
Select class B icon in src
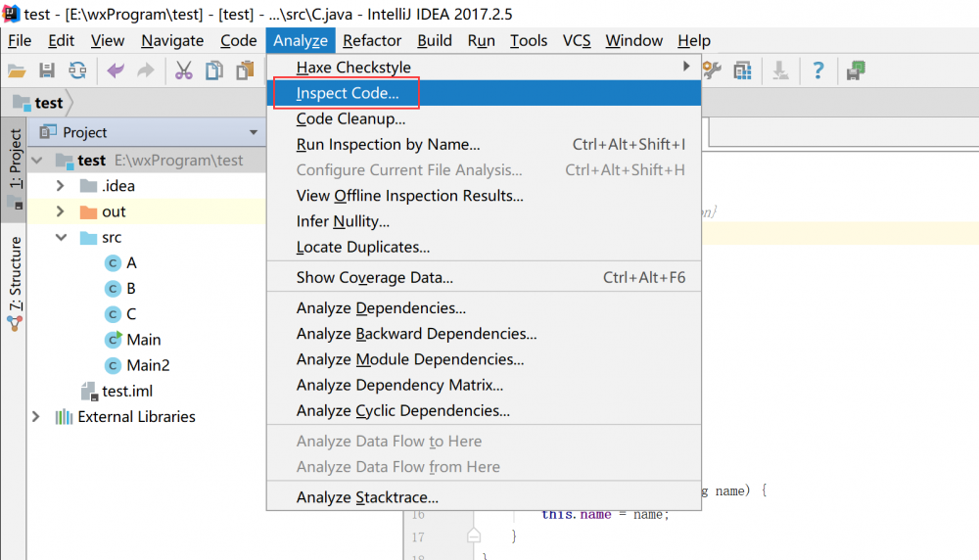(x=113, y=289)
